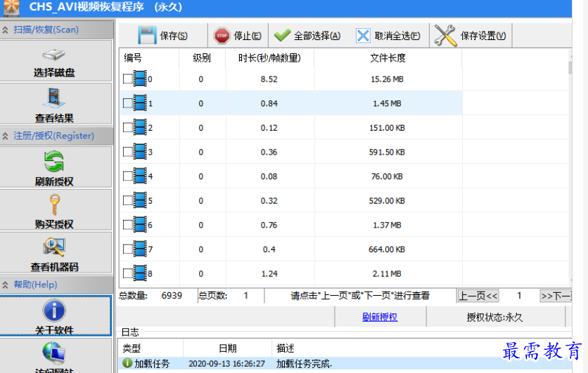Click Deselect All (取消全选) toolbar icon
This screenshot has width=588, height=373.
[x=363, y=35]
